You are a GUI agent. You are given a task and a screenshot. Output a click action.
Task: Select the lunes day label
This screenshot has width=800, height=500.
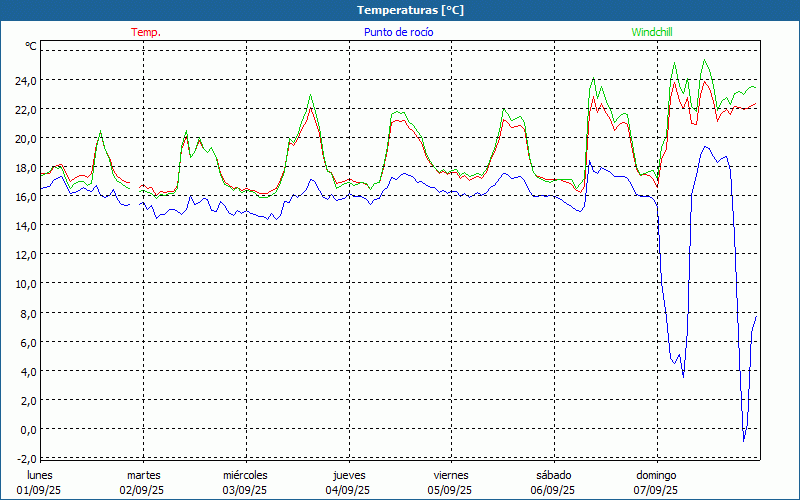click(x=40, y=475)
